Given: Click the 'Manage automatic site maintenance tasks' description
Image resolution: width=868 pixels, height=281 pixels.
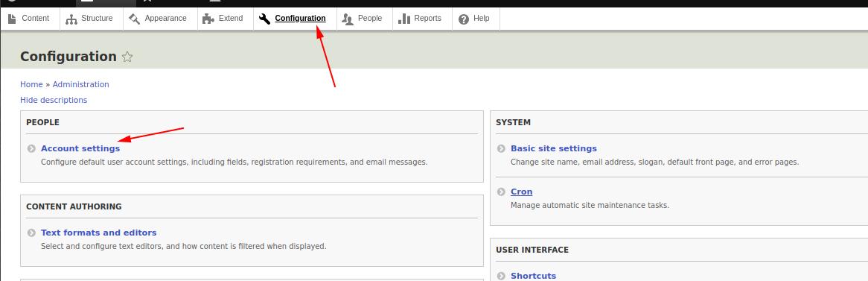Looking at the screenshot, I should pos(590,205).
